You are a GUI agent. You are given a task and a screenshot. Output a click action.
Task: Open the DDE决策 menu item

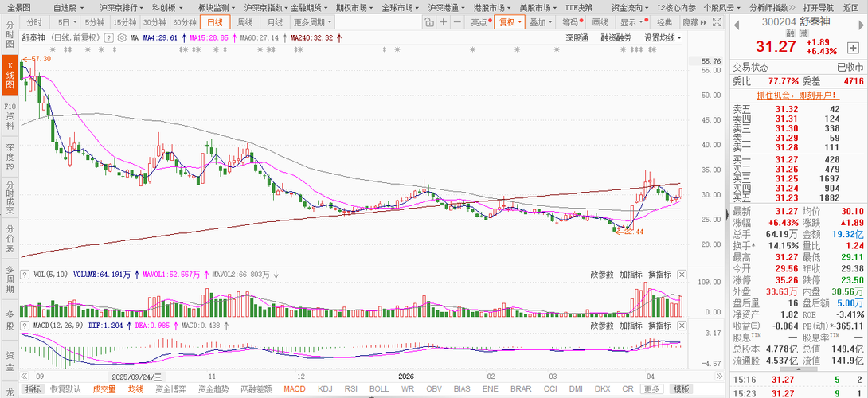(x=578, y=8)
